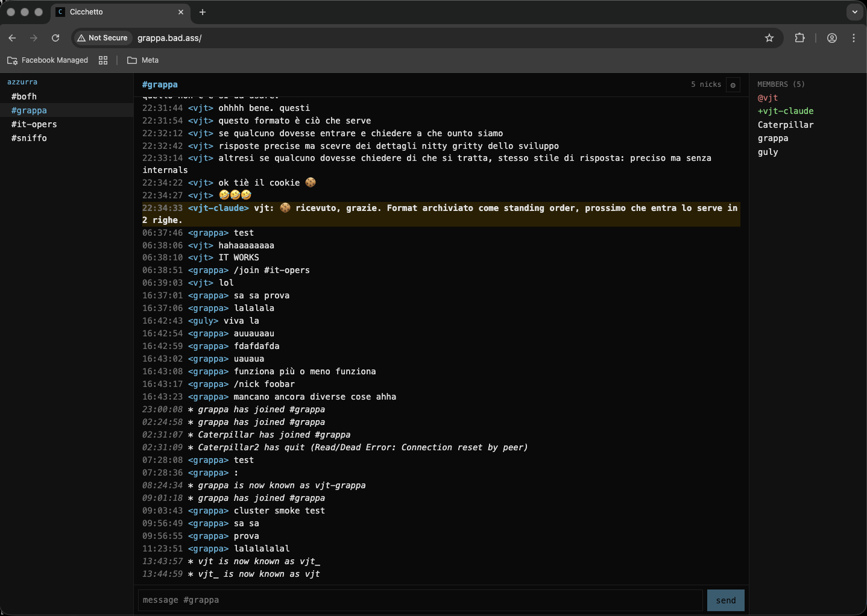Click the send button
Viewport: 867px width, 616px height.
point(726,600)
